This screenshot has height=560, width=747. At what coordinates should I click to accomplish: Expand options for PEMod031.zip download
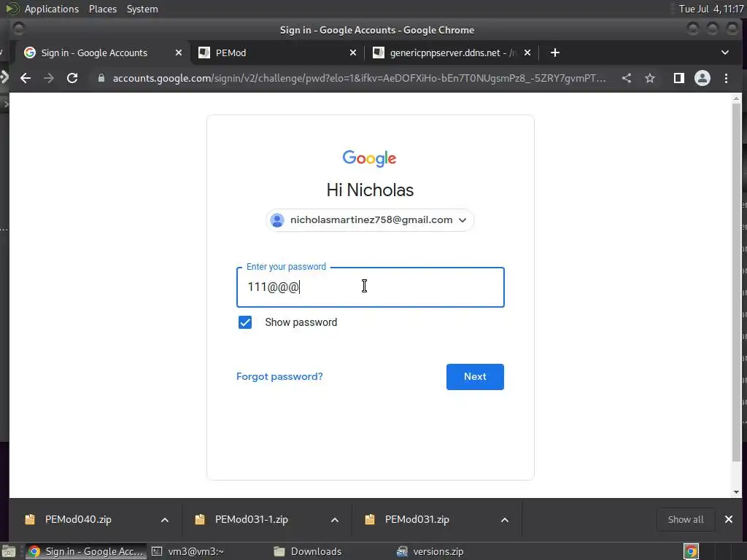click(505, 519)
